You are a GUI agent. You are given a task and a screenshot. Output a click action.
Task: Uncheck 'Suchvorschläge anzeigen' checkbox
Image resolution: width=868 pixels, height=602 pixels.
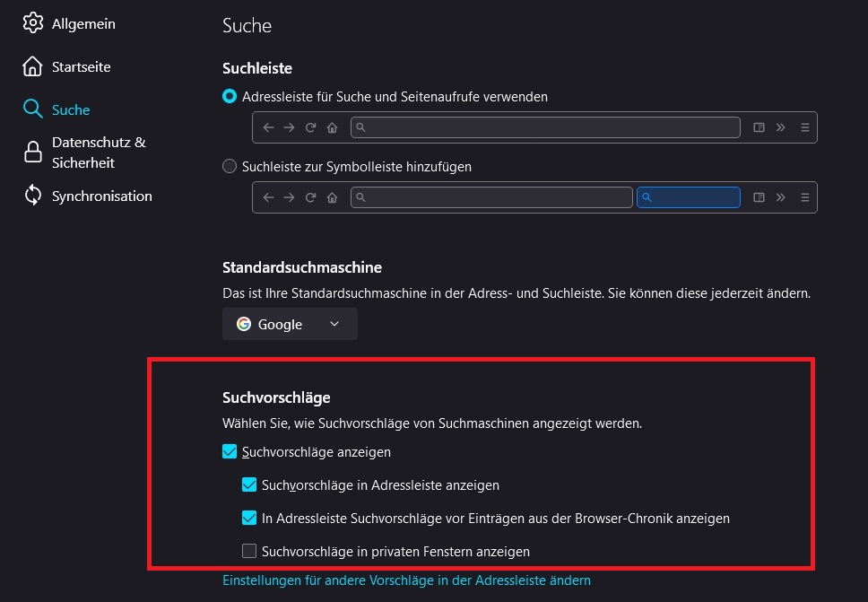(x=230, y=452)
